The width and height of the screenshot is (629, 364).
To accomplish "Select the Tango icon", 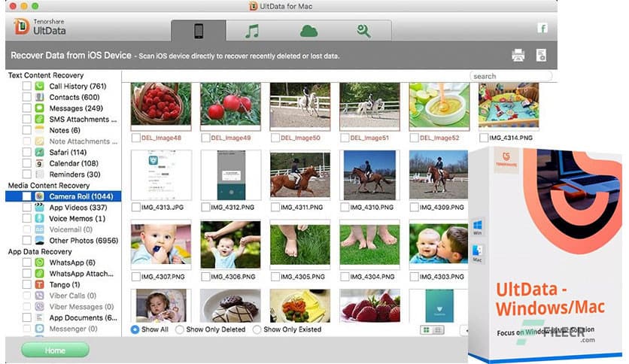I will click(x=39, y=284).
